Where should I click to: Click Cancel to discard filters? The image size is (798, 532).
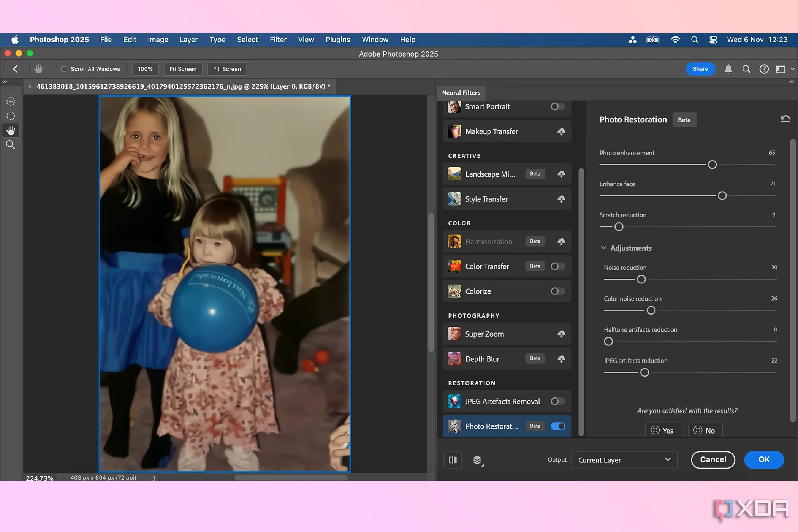click(x=713, y=460)
